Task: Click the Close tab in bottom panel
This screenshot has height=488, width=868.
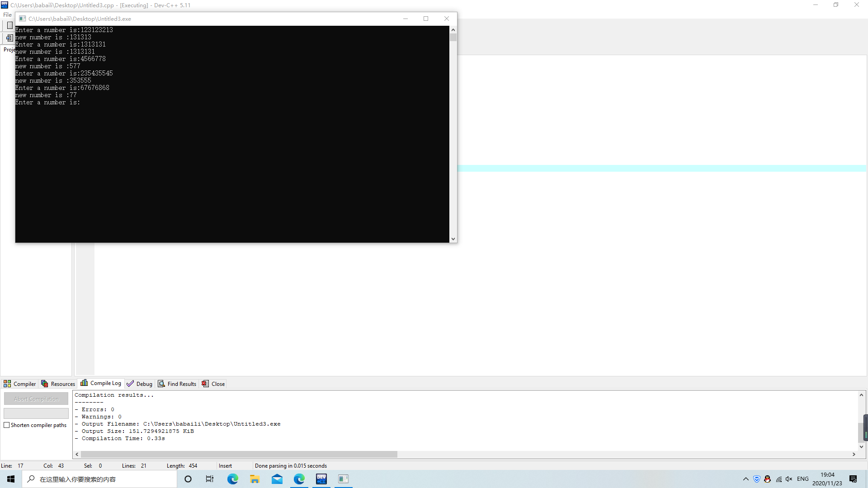Action: 213,384
